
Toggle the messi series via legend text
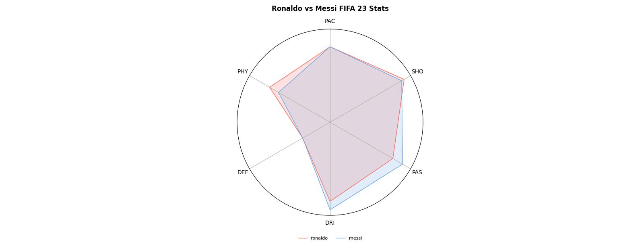point(355,238)
